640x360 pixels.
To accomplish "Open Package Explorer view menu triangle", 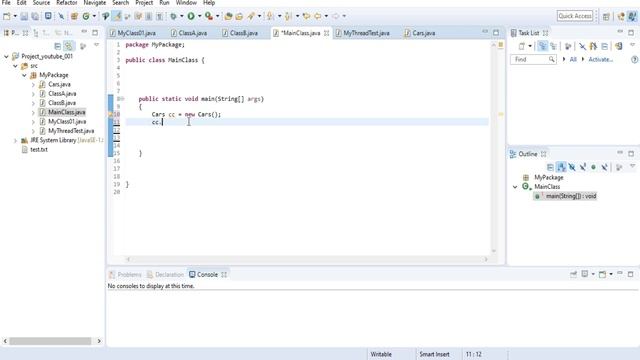I will click(x=96, y=45).
